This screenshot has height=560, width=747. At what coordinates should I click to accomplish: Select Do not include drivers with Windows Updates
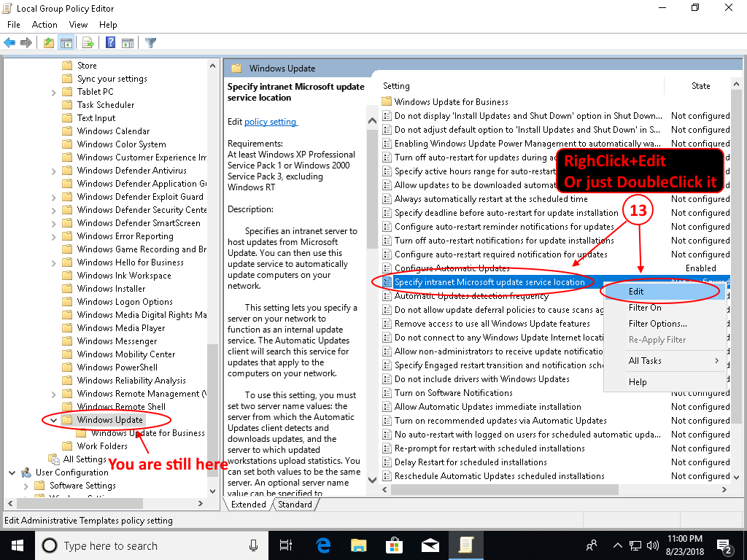[482, 379]
